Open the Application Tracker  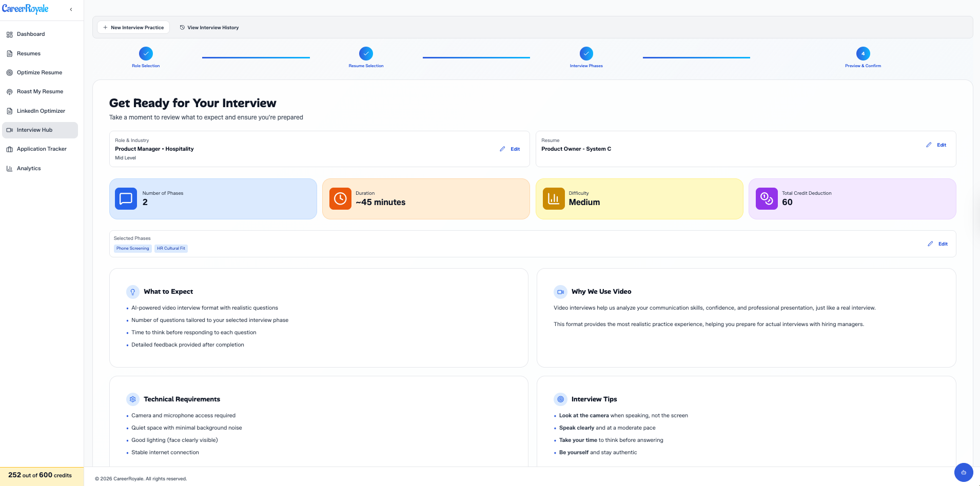[41, 149]
